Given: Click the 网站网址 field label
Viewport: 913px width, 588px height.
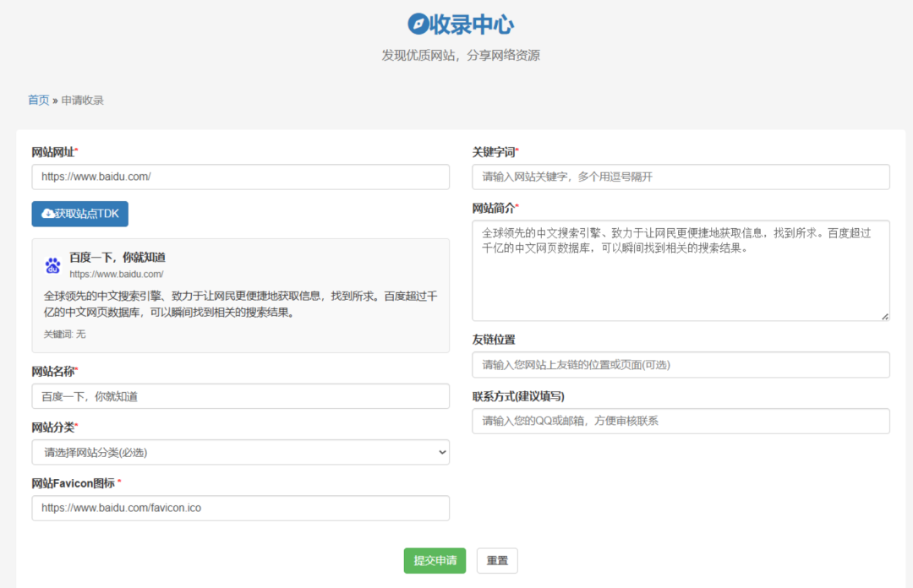Looking at the screenshot, I should tap(53, 152).
